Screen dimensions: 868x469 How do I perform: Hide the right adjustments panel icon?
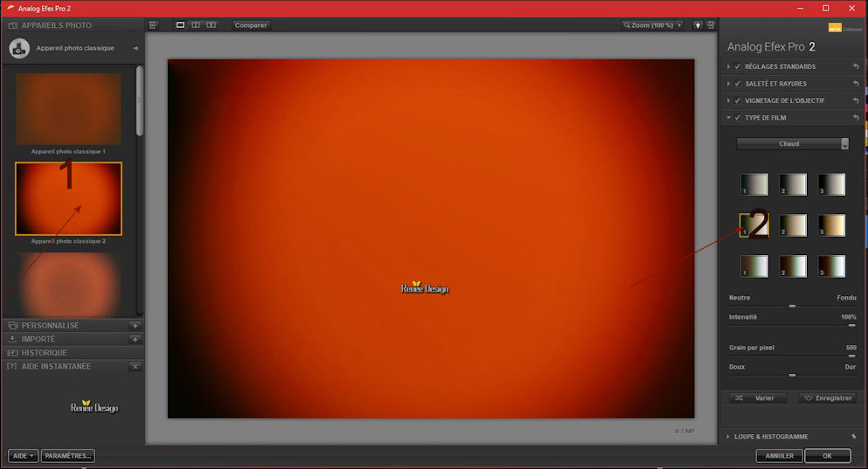tap(711, 24)
